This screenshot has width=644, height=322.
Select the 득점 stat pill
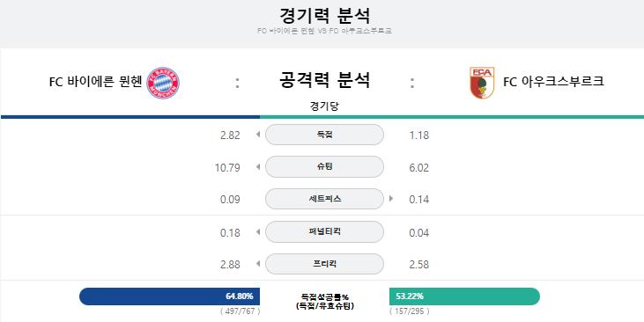324,135
